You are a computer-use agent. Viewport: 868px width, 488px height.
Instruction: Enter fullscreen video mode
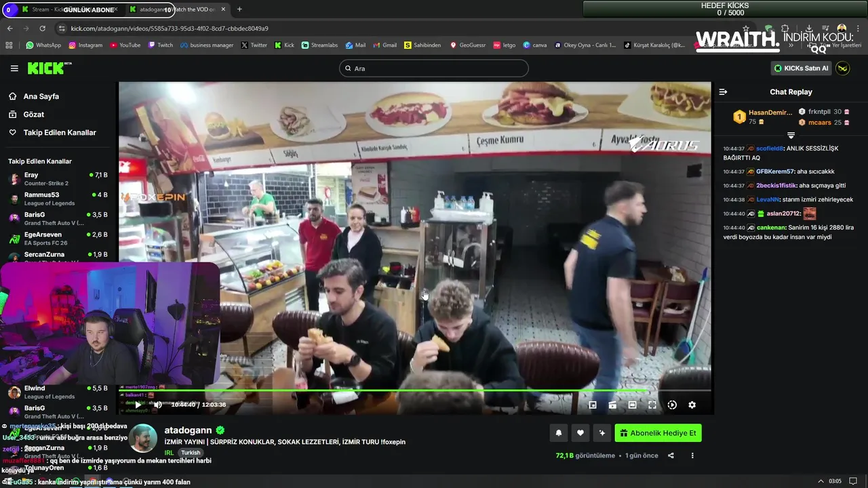[x=652, y=405]
